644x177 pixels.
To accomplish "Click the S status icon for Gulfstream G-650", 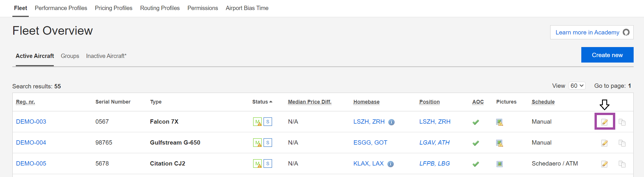I will 268,143.
